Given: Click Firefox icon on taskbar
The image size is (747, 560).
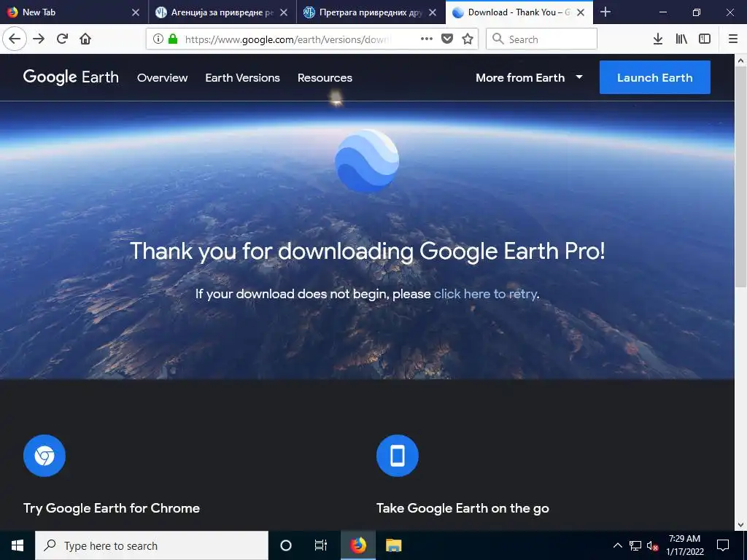Looking at the screenshot, I should click(357, 545).
